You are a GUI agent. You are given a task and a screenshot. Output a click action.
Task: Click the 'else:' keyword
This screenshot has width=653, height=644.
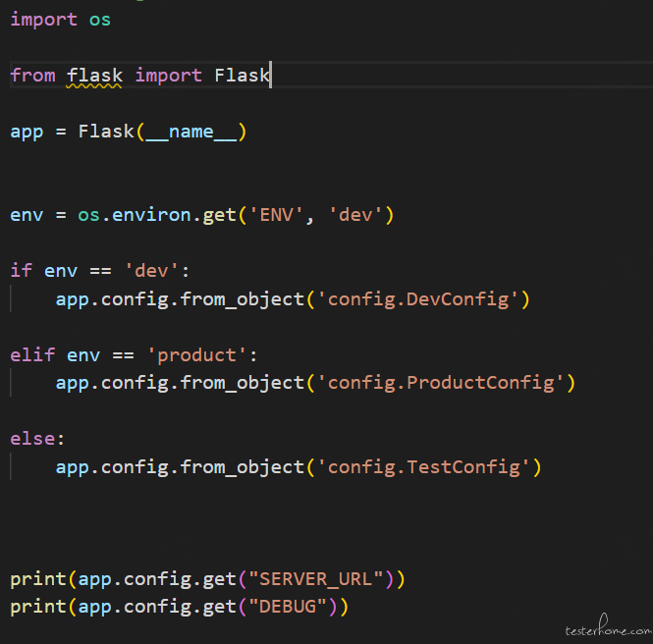pyautogui.click(x=37, y=439)
